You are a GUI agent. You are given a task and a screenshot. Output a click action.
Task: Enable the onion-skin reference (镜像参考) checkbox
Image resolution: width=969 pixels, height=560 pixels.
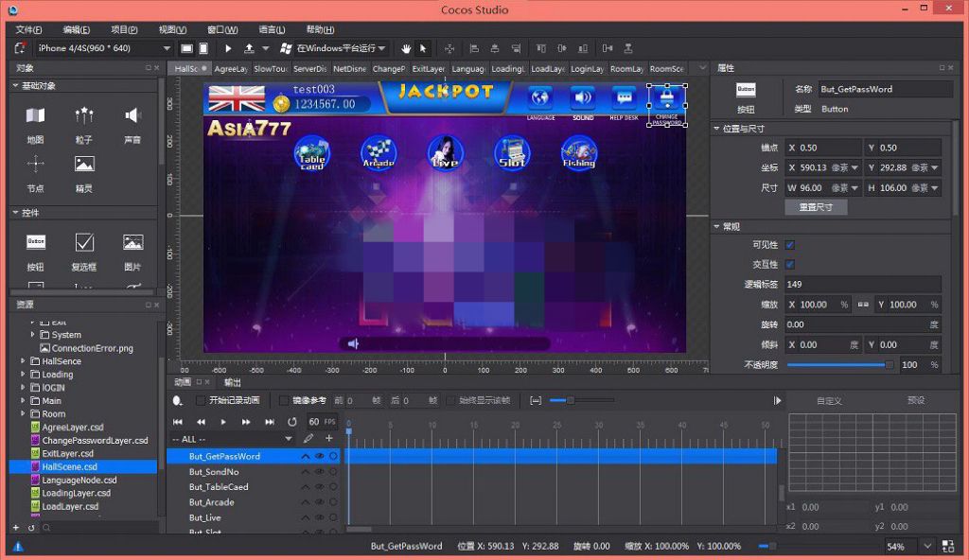(284, 400)
